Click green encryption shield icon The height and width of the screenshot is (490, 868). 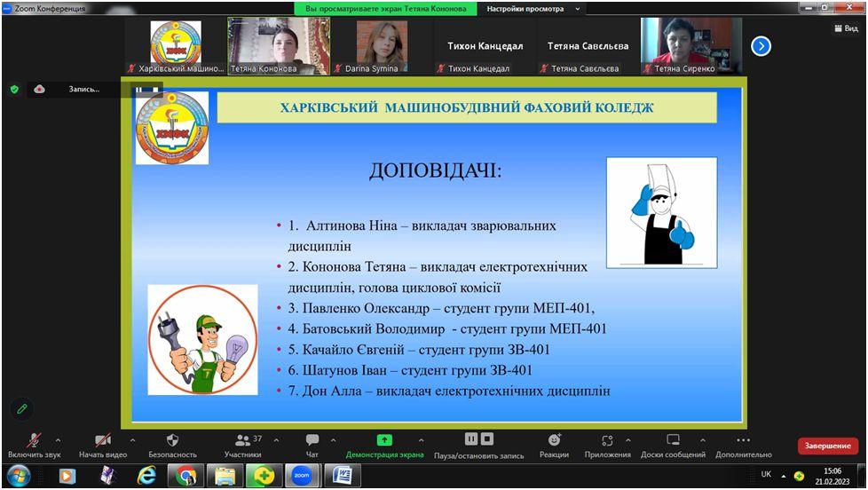pyautogui.click(x=15, y=89)
